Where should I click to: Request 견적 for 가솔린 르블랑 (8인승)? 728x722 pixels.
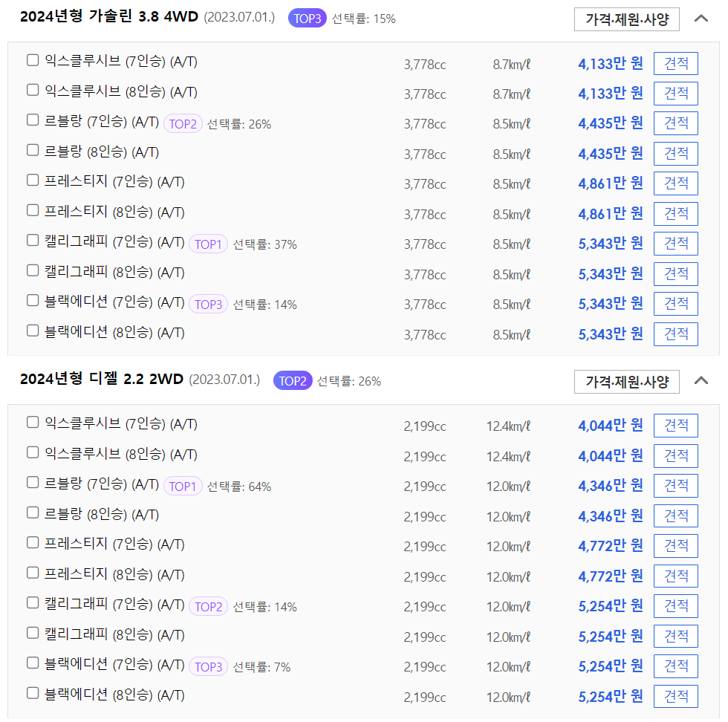click(675, 154)
